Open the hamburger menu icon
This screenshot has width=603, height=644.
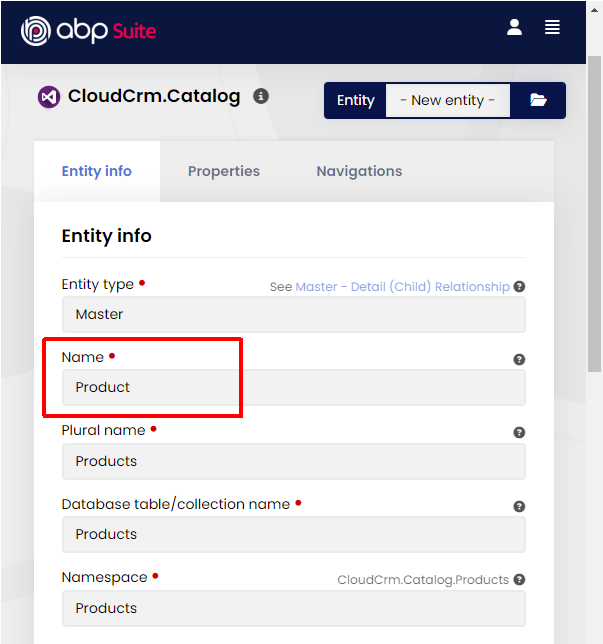click(552, 28)
